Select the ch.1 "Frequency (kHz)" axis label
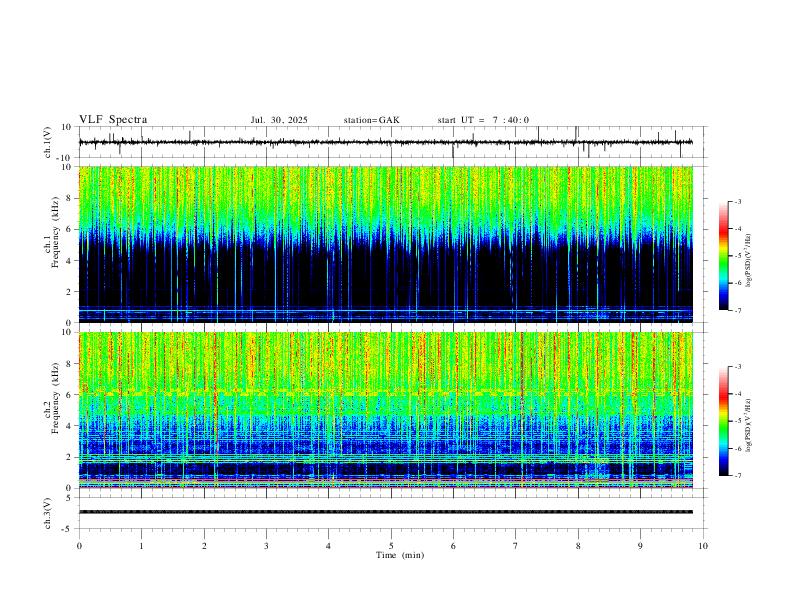 [56, 232]
